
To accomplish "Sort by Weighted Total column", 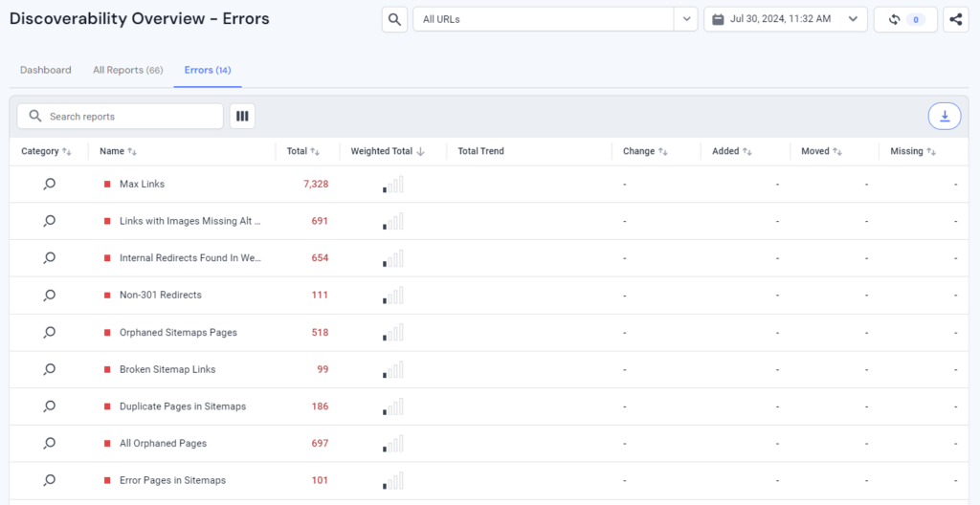I will coord(388,151).
